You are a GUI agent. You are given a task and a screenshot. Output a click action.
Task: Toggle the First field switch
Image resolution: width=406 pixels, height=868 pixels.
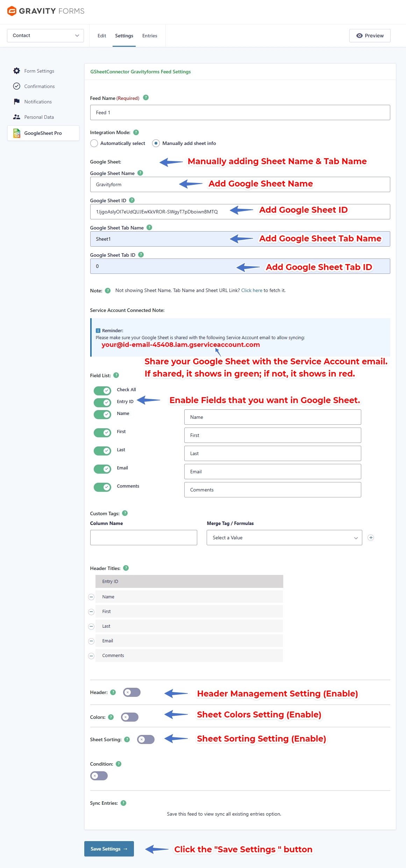pyautogui.click(x=102, y=432)
